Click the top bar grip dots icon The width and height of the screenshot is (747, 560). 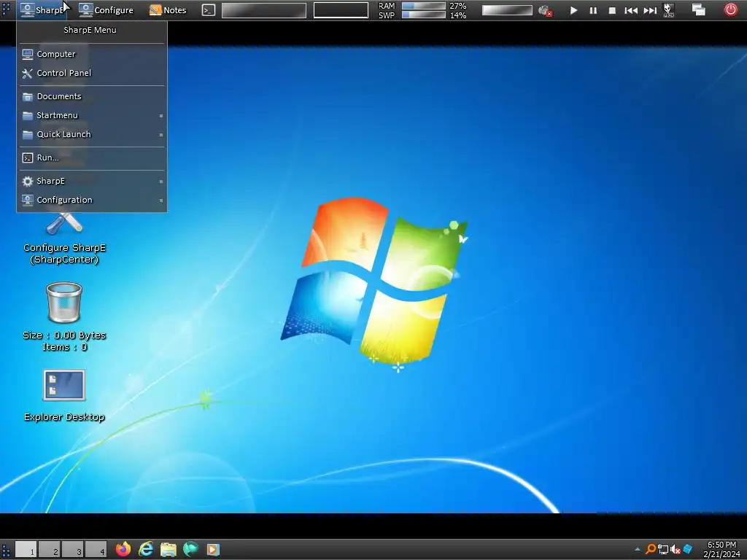[x=6, y=9]
